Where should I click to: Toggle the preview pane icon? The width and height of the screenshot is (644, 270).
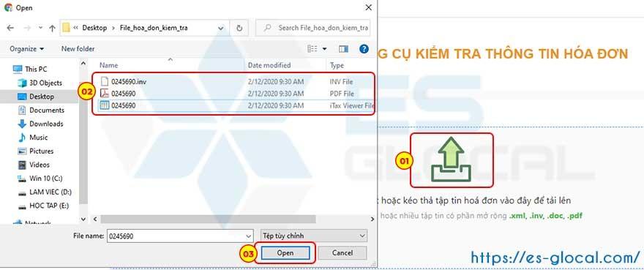tap(343, 49)
